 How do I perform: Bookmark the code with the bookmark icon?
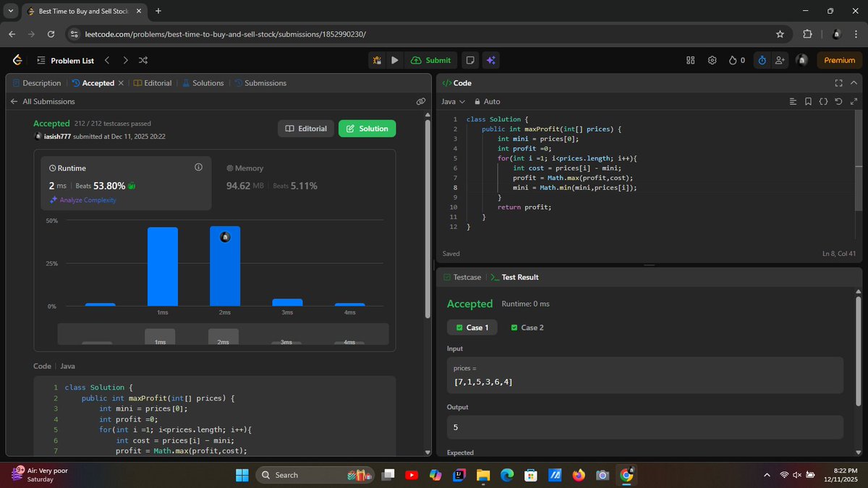click(808, 101)
